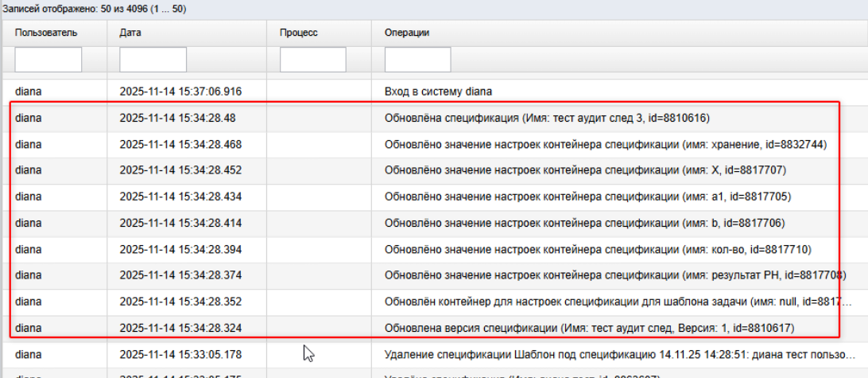Screen dimensions: 868x378
Task: Select the row with имя: X, id=8817707
Action: (x=434, y=171)
